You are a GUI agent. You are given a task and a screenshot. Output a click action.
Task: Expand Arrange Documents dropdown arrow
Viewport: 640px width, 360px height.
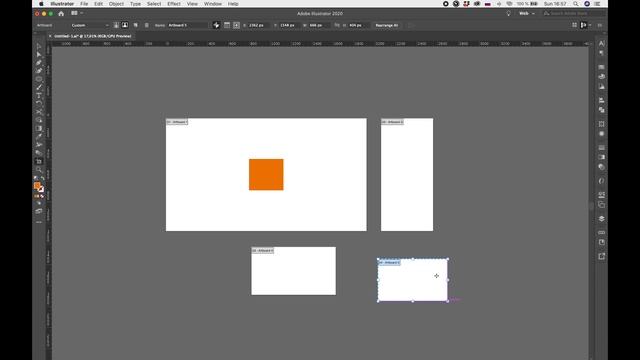point(82,13)
